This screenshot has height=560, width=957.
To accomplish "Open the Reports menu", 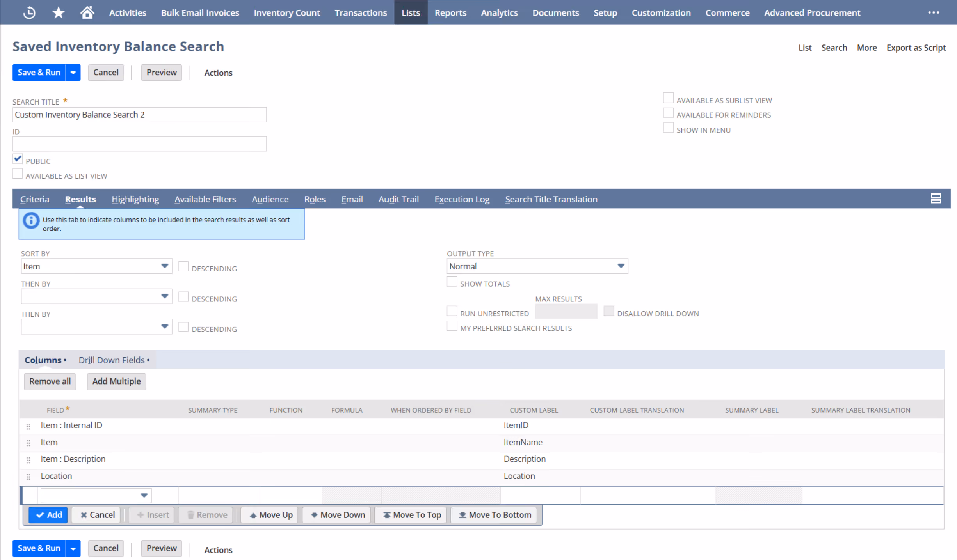I will coord(450,13).
